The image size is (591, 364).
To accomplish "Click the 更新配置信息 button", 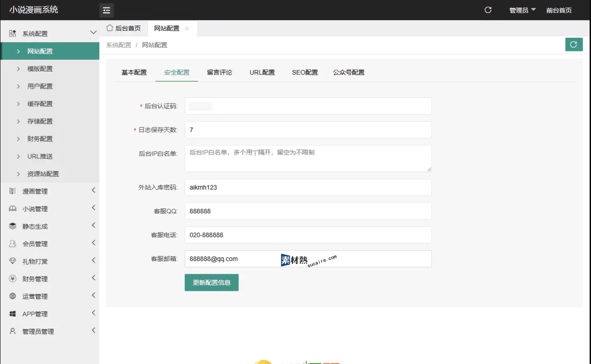I will click(211, 282).
